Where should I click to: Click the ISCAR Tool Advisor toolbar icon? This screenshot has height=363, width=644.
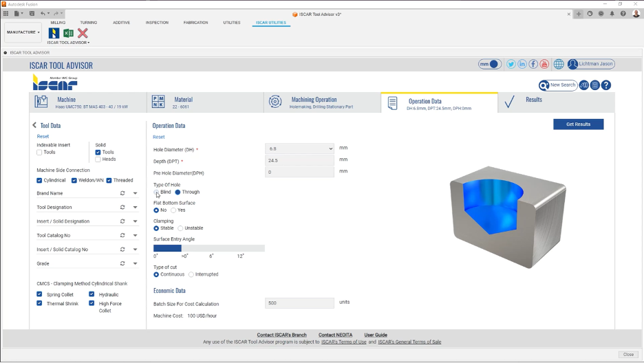click(54, 33)
